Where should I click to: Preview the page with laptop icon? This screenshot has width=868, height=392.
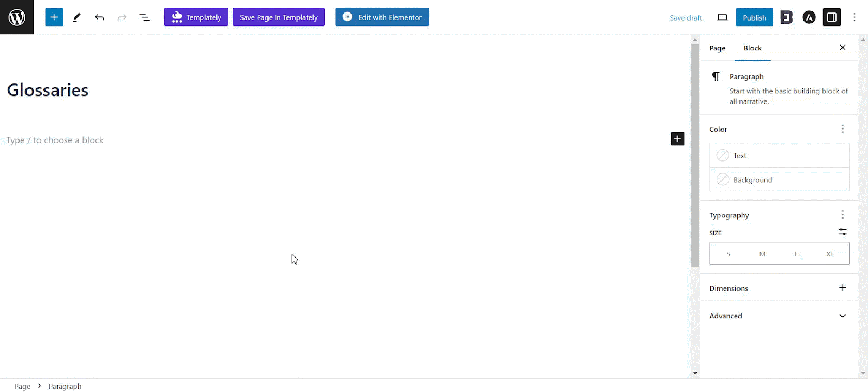[722, 17]
